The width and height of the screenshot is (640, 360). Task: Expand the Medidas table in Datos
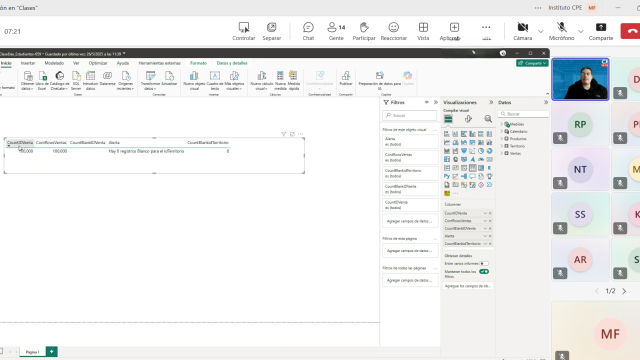[502, 124]
